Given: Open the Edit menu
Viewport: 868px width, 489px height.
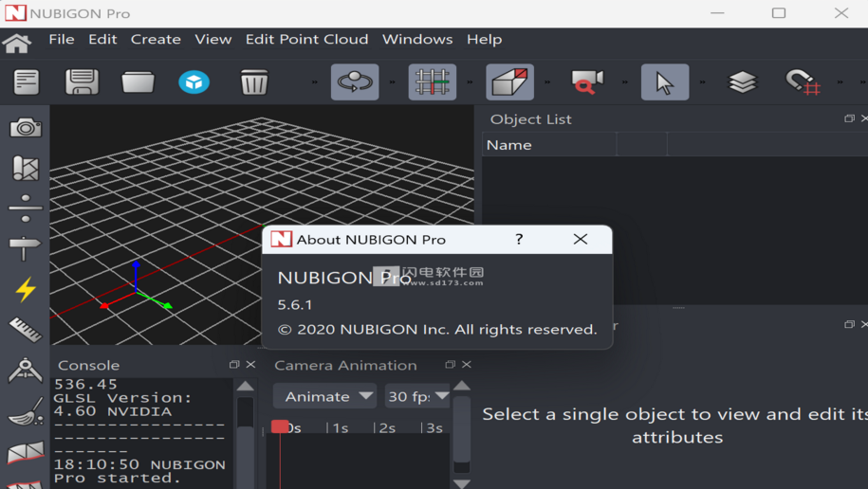Looking at the screenshot, I should point(102,39).
